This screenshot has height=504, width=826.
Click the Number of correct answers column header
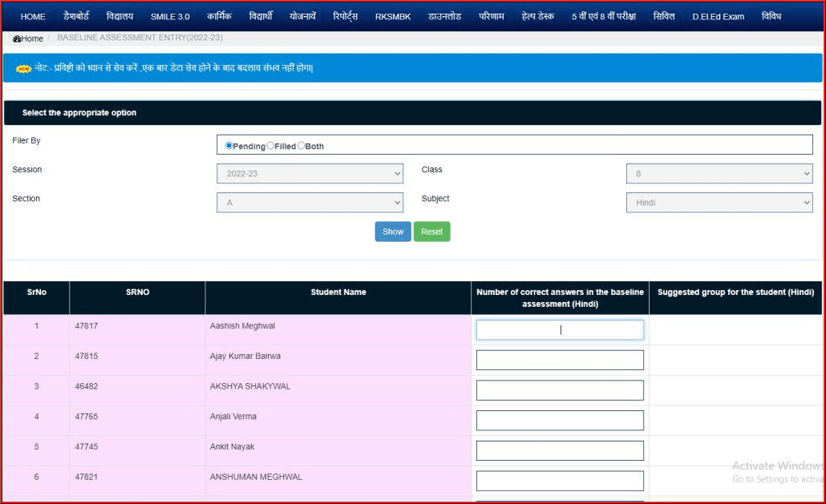560,298
